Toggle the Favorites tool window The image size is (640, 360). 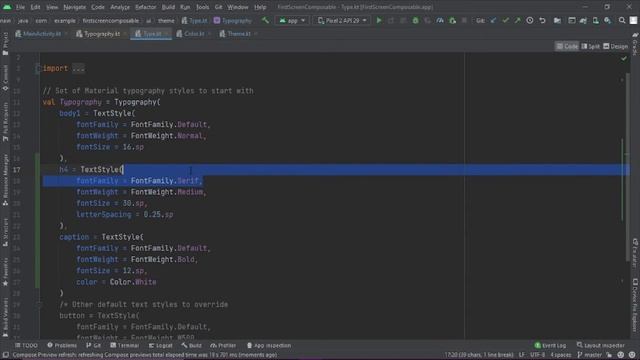[5, 271]
